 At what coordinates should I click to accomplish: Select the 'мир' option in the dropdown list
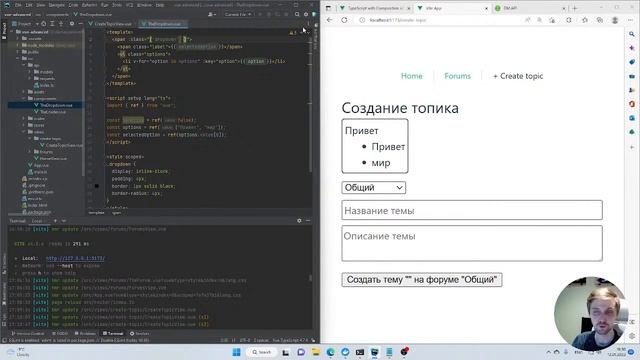[381, 163]
